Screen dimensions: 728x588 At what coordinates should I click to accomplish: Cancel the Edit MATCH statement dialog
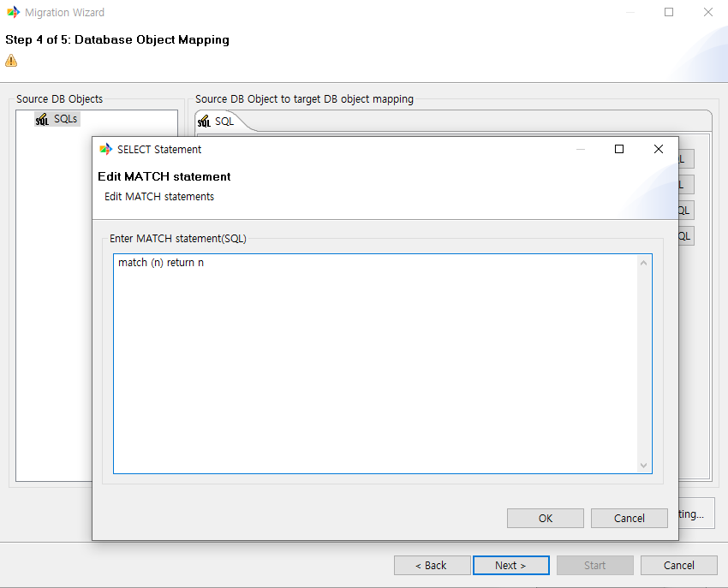point(630,518)
